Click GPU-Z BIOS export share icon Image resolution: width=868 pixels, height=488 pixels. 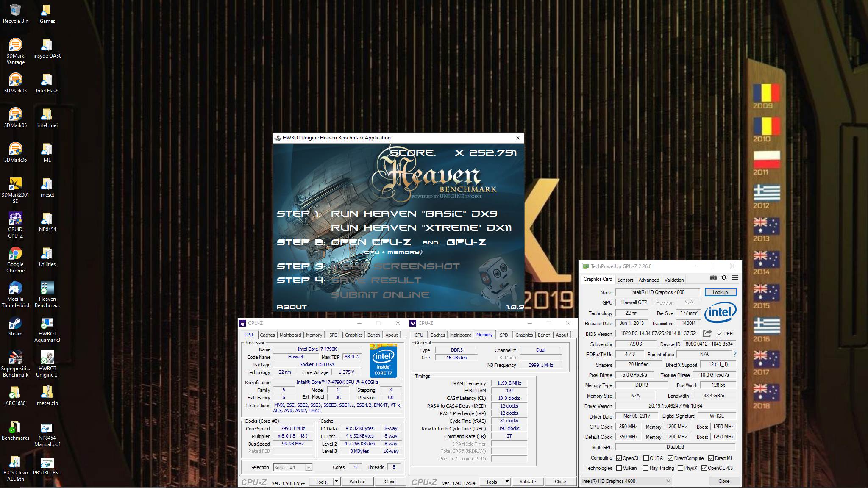point(707,333)
